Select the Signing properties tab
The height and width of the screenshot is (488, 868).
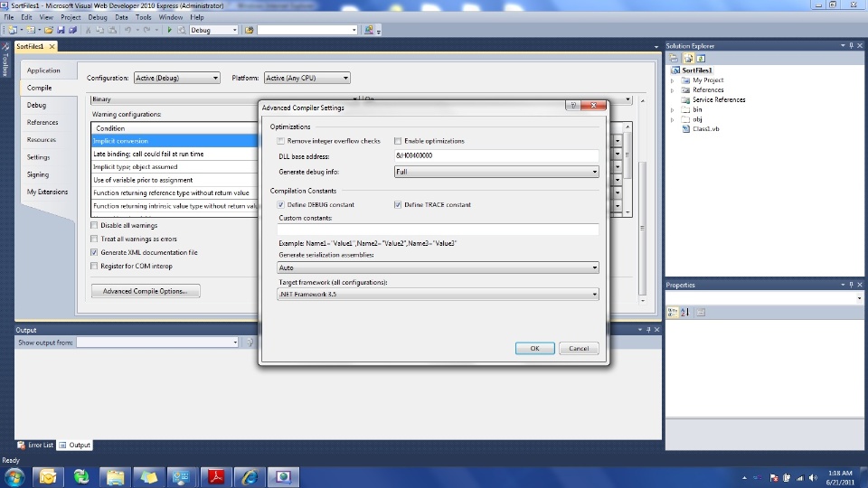pyautogui.click(x=38, y=174)
